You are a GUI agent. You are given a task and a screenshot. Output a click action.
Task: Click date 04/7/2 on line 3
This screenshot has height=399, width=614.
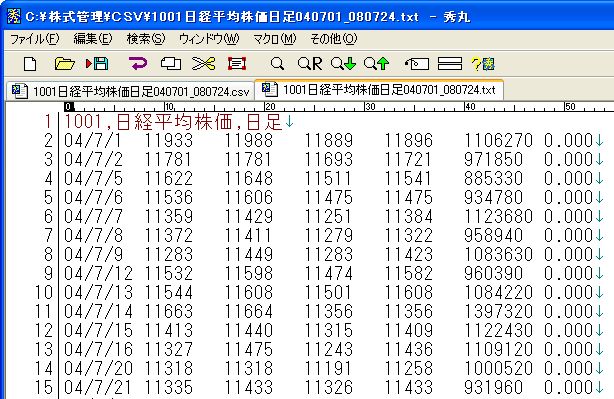[93, 160]
